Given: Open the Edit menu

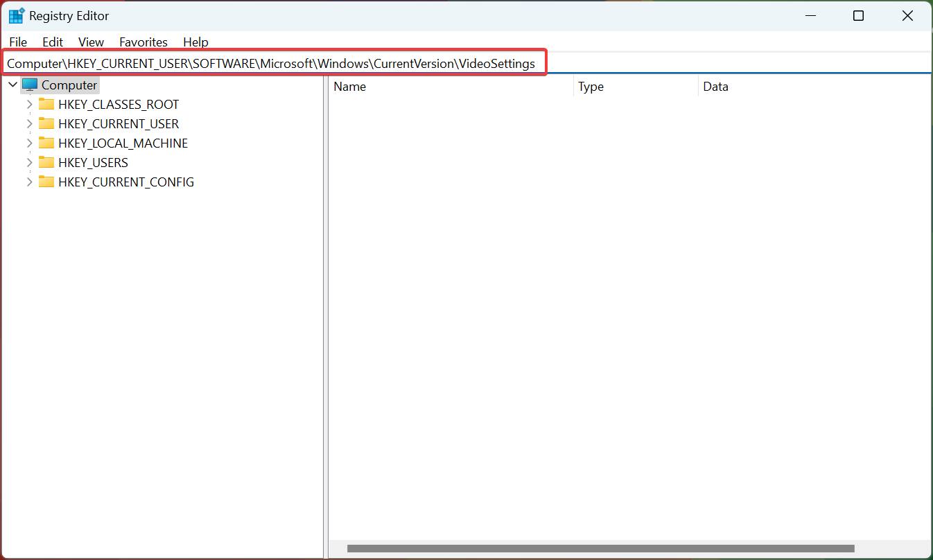Looking at the screenshot, I should (x=53, y=42).
